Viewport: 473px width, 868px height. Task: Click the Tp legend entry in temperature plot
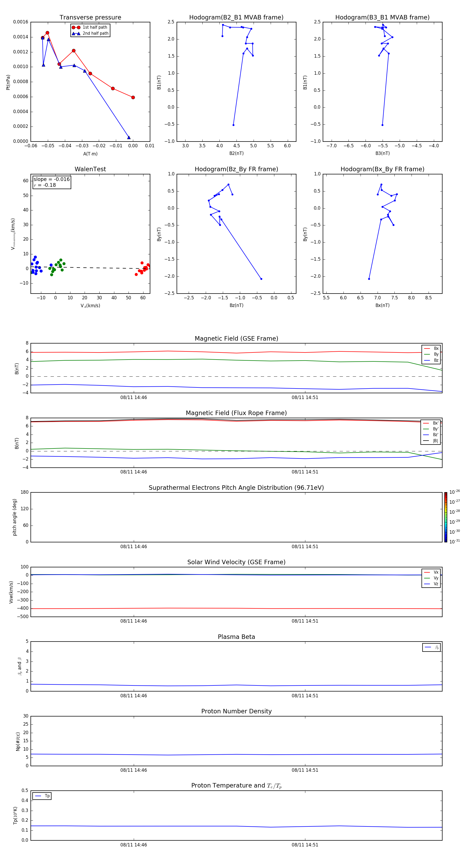[x=42, y=796]
